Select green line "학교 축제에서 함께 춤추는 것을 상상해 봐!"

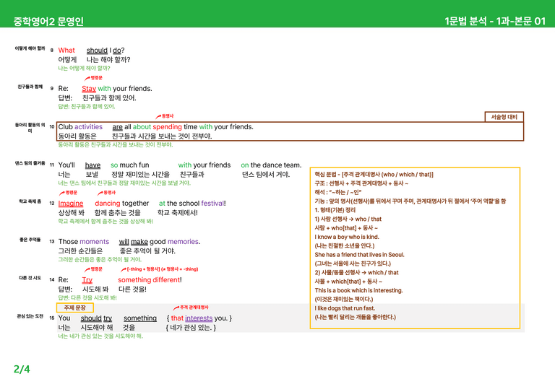pos(106,222)
